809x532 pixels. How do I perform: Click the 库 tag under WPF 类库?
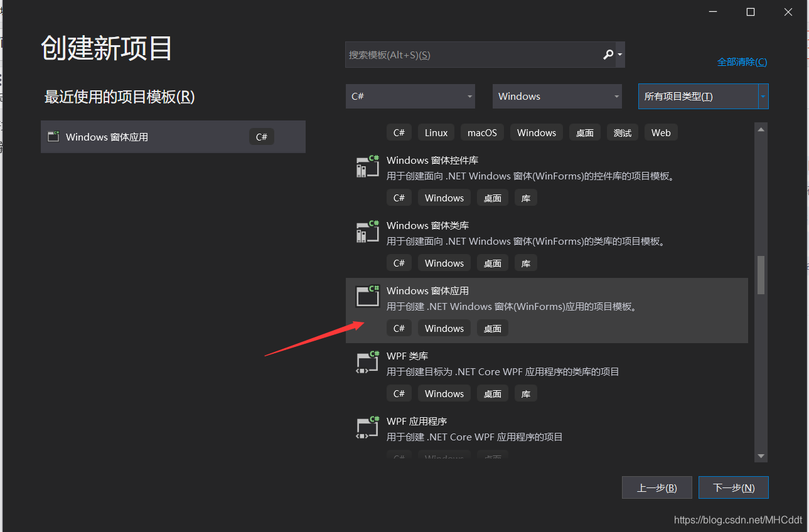526,393
